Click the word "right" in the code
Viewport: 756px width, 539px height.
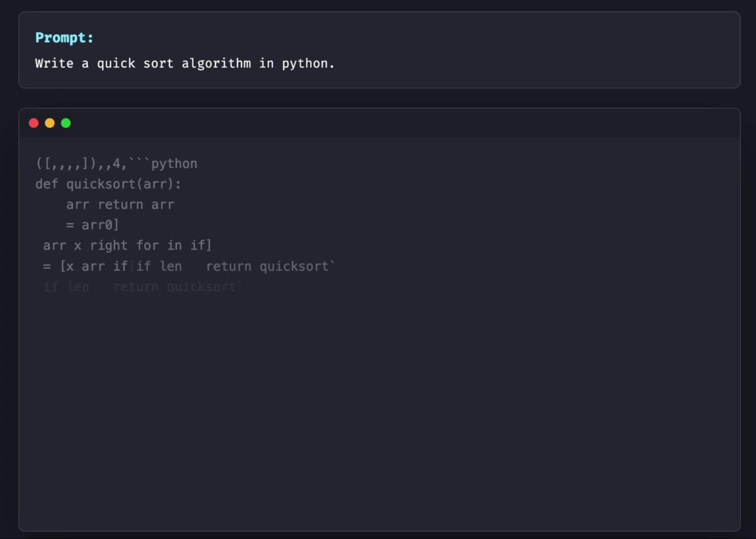[108, 245]
